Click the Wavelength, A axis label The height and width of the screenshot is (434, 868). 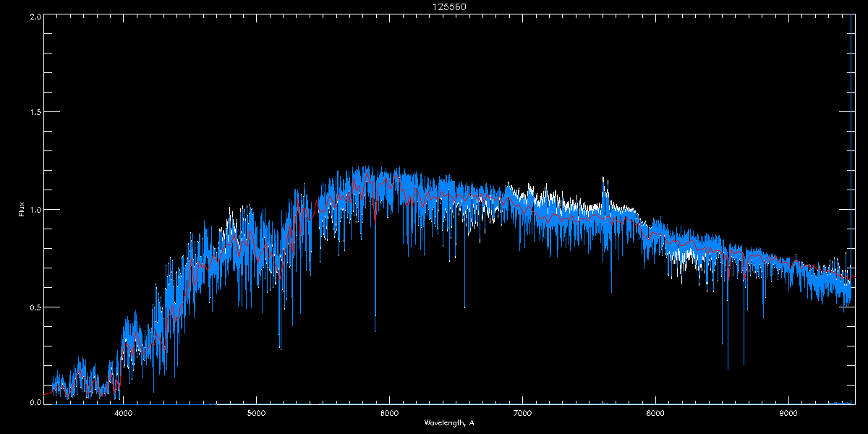pyautogui.click(x=449, y=422)
